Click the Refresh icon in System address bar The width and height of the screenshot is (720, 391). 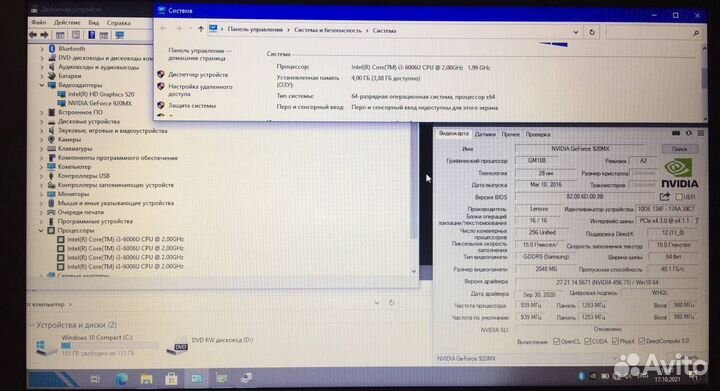pos(592,32)
